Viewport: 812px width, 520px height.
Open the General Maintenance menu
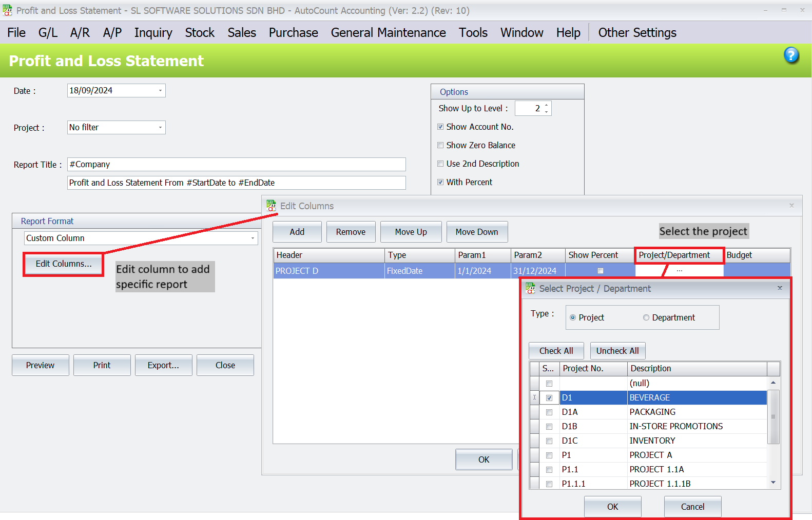tap(388, 33)
